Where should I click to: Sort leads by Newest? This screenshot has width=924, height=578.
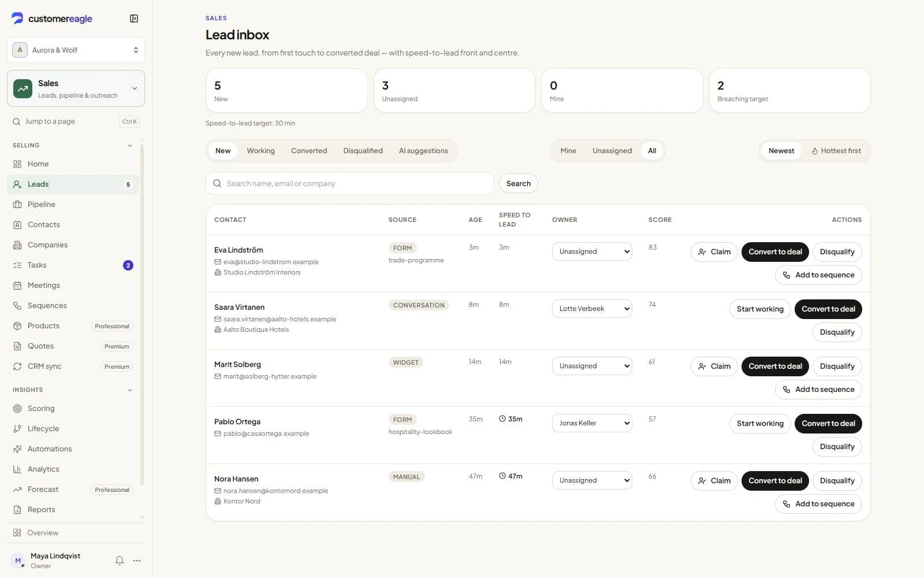click(x=781, y=151)
